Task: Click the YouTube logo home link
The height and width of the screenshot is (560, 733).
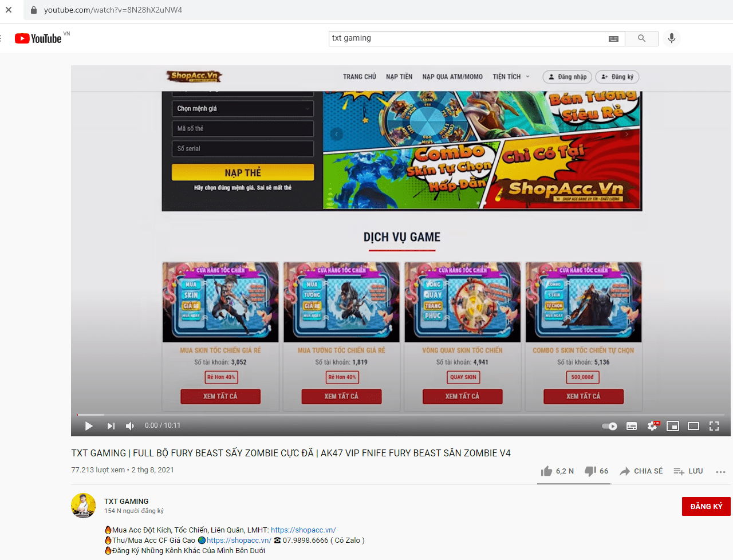Action: click(38, 38)
